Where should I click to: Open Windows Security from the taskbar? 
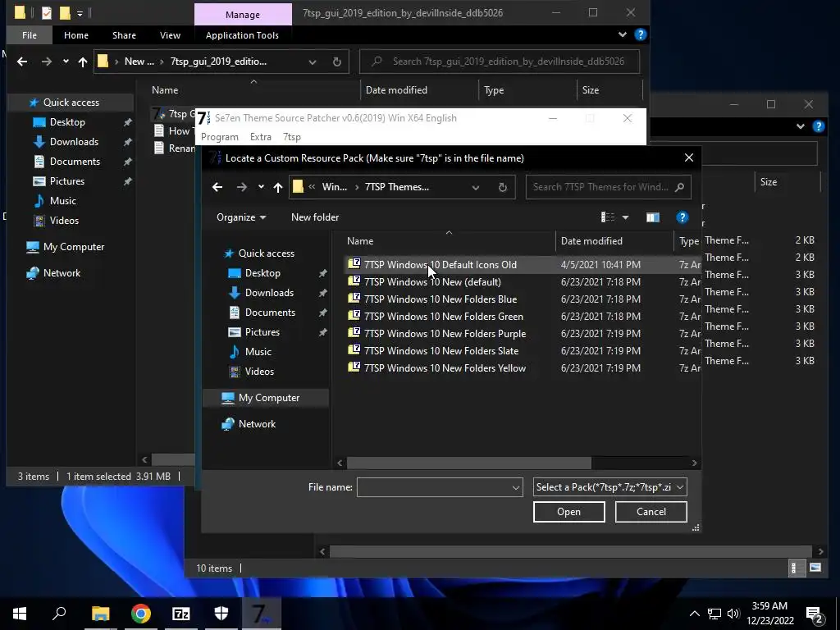[x=221, y=614]
